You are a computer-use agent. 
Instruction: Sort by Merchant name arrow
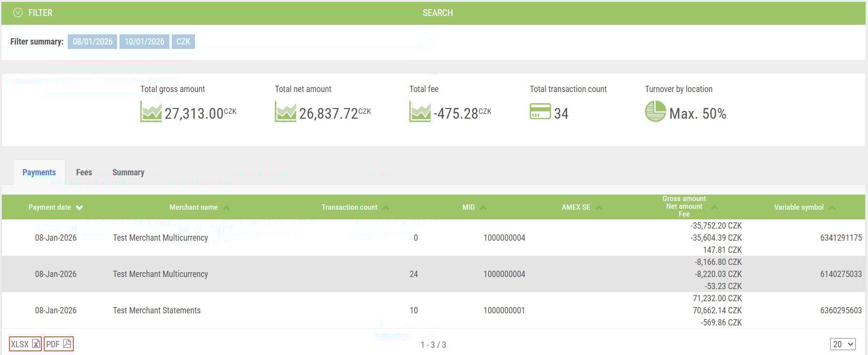(226, 208)
